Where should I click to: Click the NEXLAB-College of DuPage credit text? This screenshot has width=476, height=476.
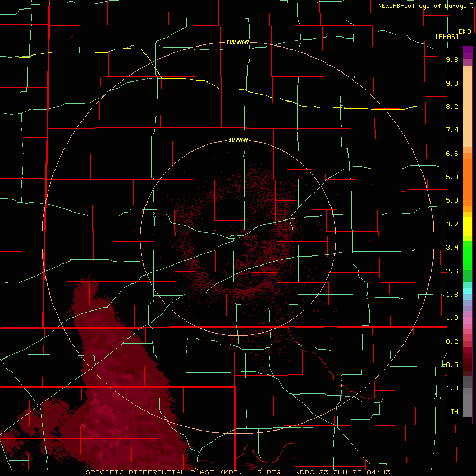(425, 6)
